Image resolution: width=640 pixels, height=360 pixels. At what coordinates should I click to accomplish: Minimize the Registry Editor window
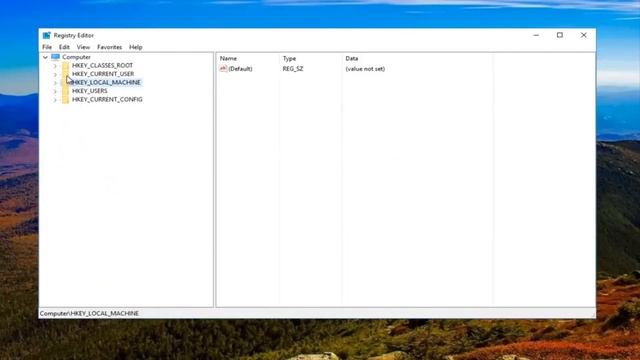click(x=536, y=36)
